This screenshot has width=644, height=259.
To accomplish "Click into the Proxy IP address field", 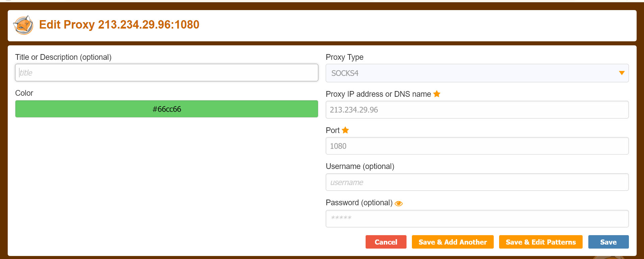I will (x=477, y=110).
